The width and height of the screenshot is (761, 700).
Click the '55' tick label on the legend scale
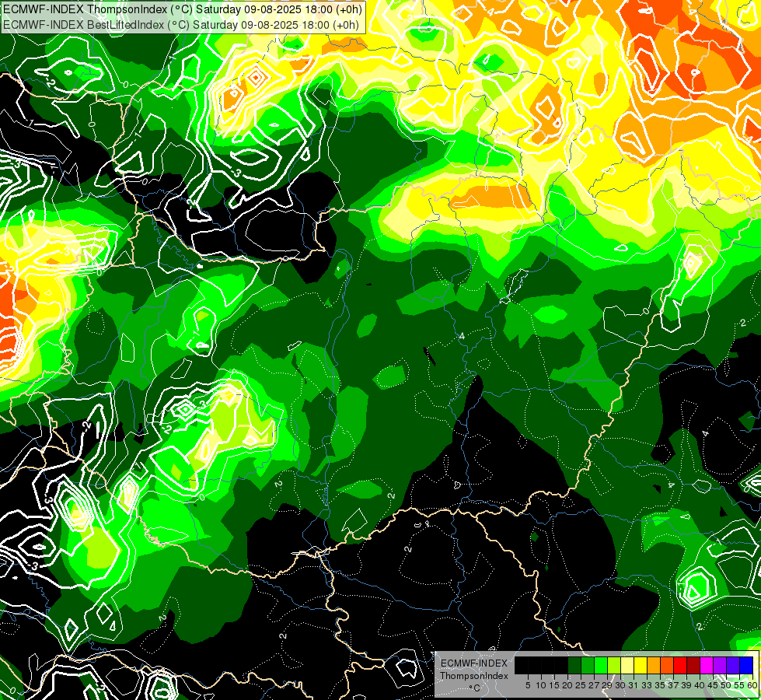pyautogui.click(x=740, y=685)
